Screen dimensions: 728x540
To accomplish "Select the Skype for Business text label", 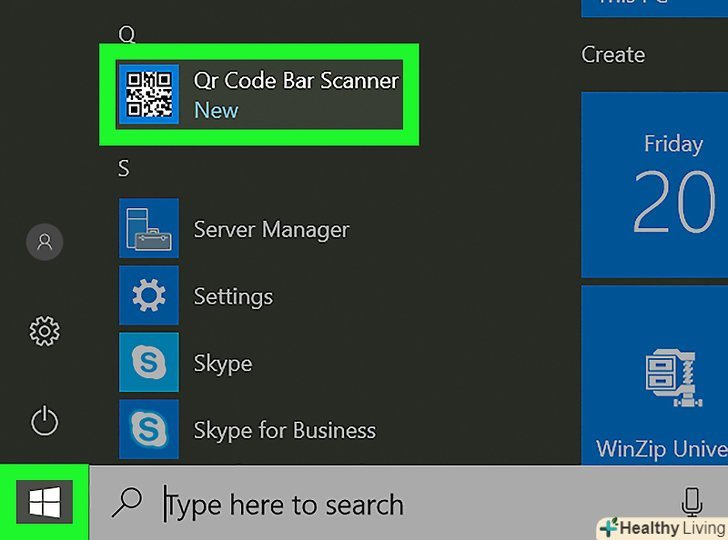I will [x=284, y=431].
